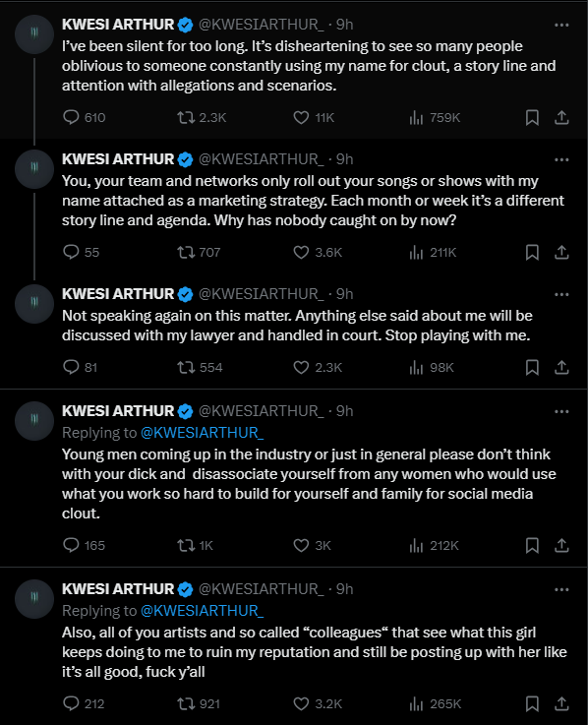
Task: Share the 'Not speaking again' tweet
Action: pyautogui.click(x=561, y=368)
